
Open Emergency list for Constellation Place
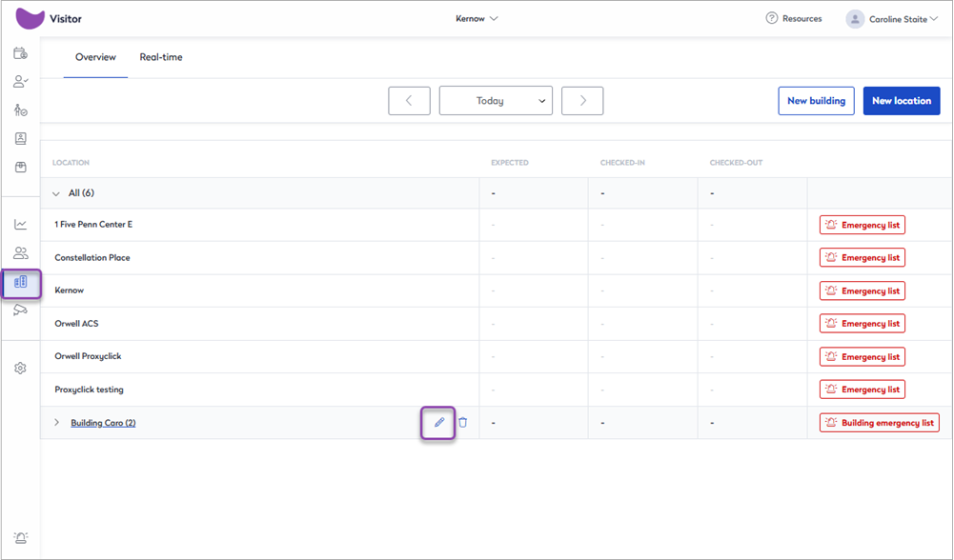862,258
